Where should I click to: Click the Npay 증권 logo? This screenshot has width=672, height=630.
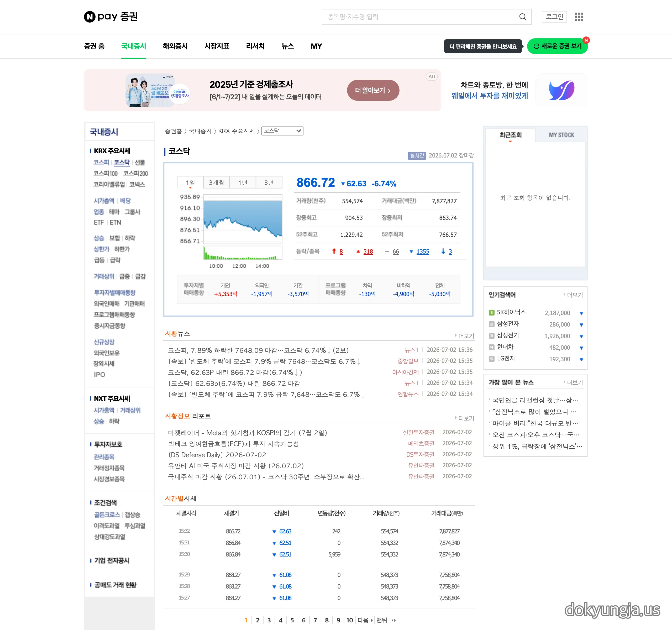[111, 17]
